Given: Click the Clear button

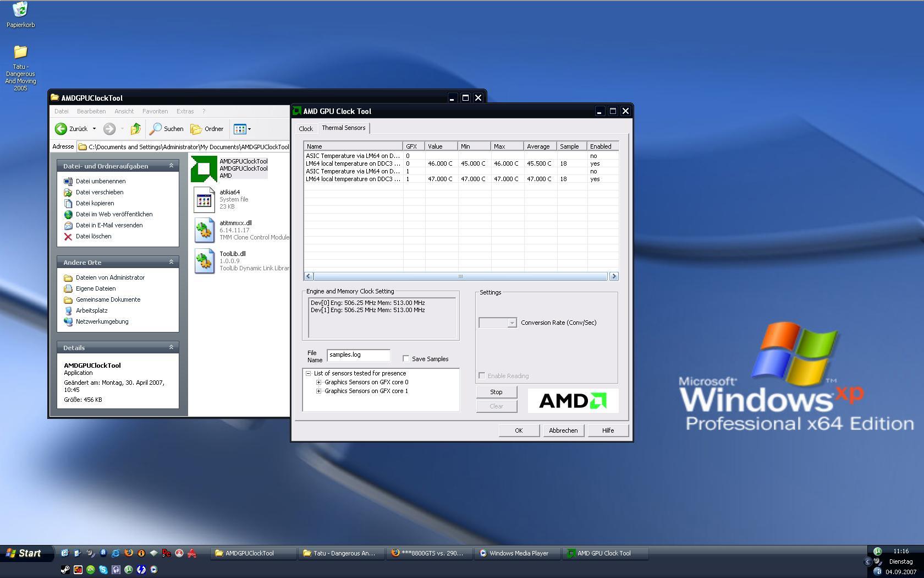Looking at the screenshot, I should click(497, 406).
